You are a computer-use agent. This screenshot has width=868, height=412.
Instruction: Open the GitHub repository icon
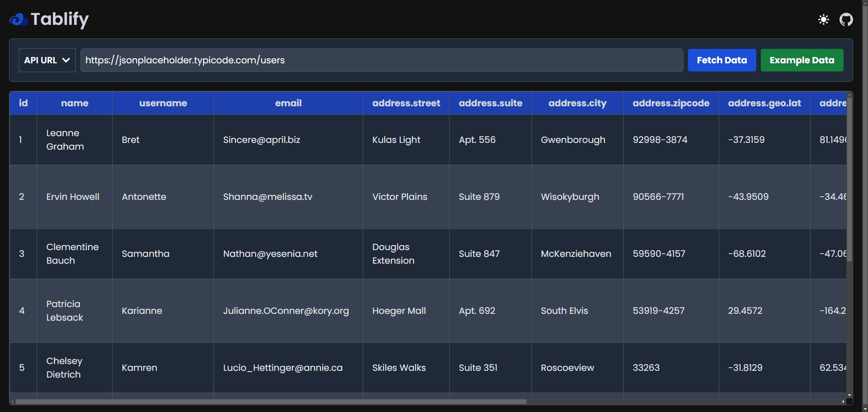pyautogui.click(x=846, y=19)
